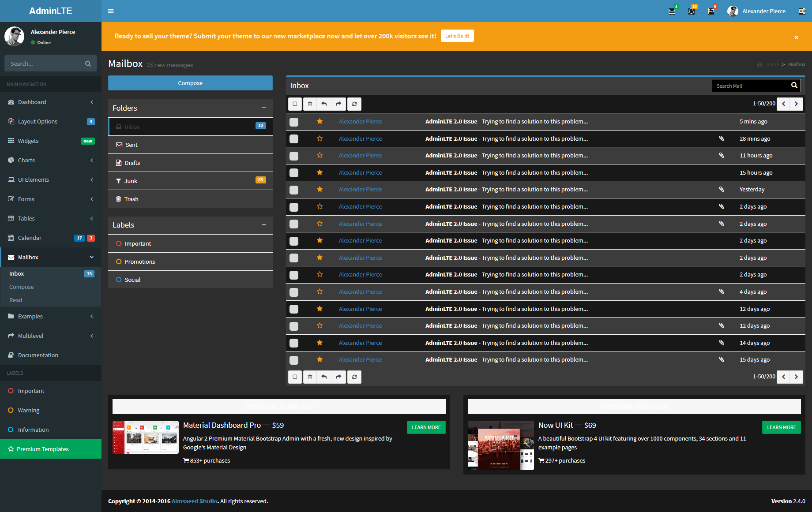Toggle the top select-all checkbox button
The width and height of the screenshot is (812, 512).
tap(295, 104)
